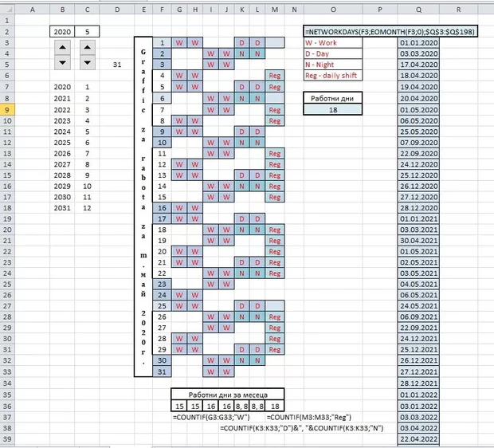
Task: Click month cell C2 showing 5
Action: click(x=88, y=32)
